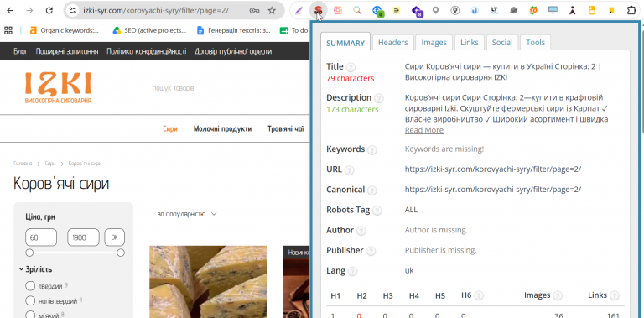Switch to the Social tab
The height and width of the screenshot is (318, 644).
[x=502, y=42]
